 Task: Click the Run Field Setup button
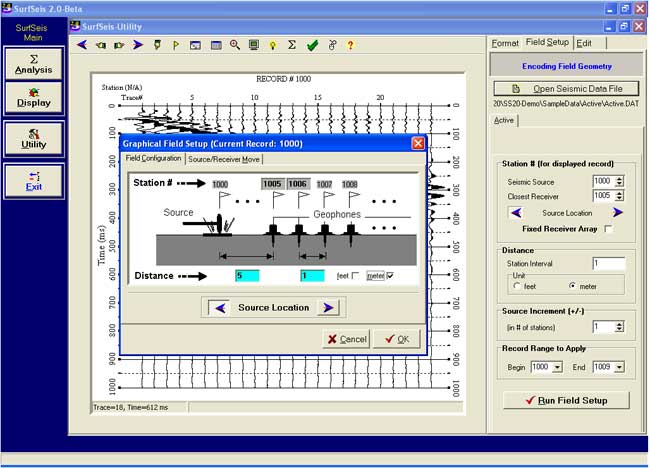pos(566,400)
